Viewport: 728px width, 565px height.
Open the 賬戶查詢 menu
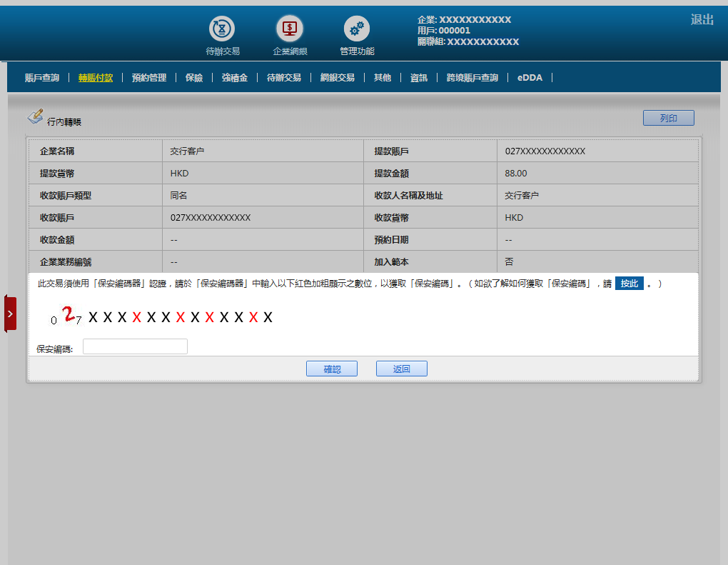click(42, 78)
